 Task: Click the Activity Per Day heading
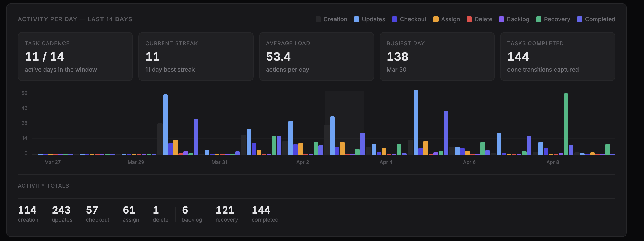(x=75, y=19)
